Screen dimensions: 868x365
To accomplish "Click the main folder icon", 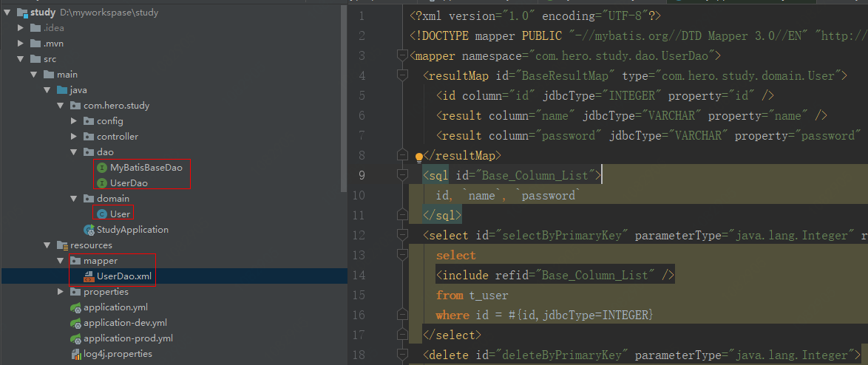I will tap(49, 74).
